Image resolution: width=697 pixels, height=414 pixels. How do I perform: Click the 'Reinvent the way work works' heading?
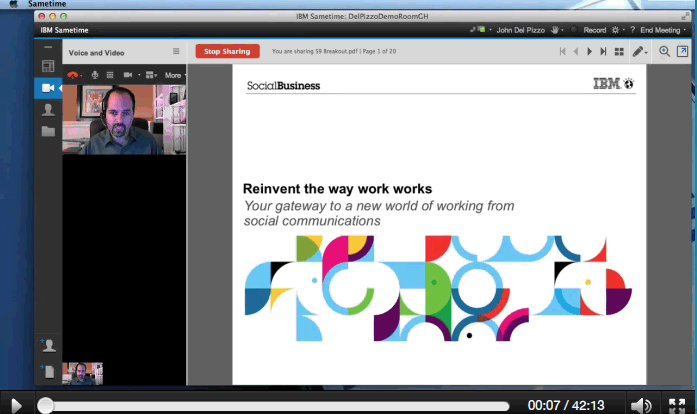coord(337,189)
